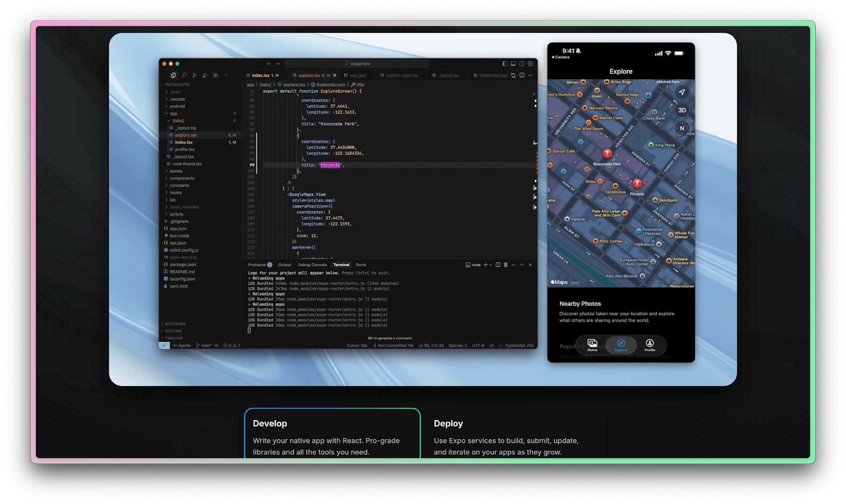Toggle the secondary sidebar layout icon
The image size is (846, 504).
point(522,63)
